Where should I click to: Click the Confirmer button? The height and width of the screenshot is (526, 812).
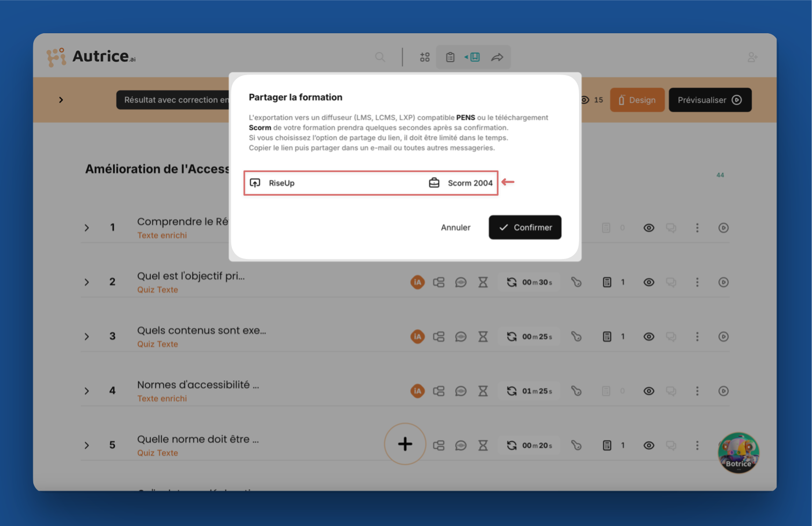click(x=525, y=227)
